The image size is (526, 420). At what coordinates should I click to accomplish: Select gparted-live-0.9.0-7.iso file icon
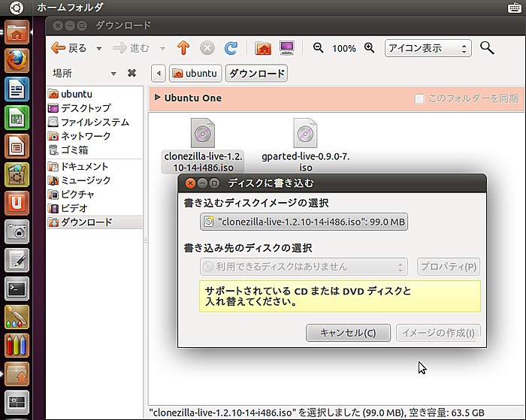click(305, 133)
